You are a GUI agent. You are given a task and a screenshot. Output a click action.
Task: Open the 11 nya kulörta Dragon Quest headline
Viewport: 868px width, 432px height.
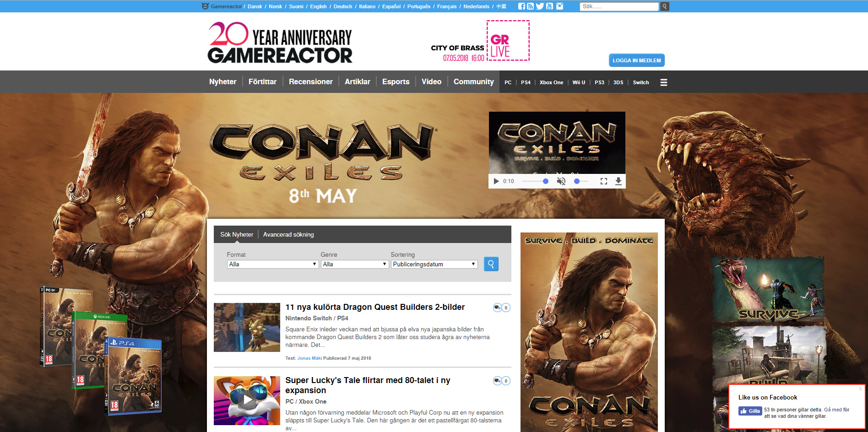[x=375, y=307]
